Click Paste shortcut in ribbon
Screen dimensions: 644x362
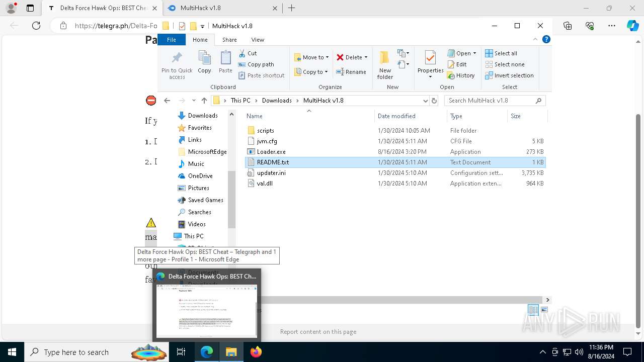point(262,75)
